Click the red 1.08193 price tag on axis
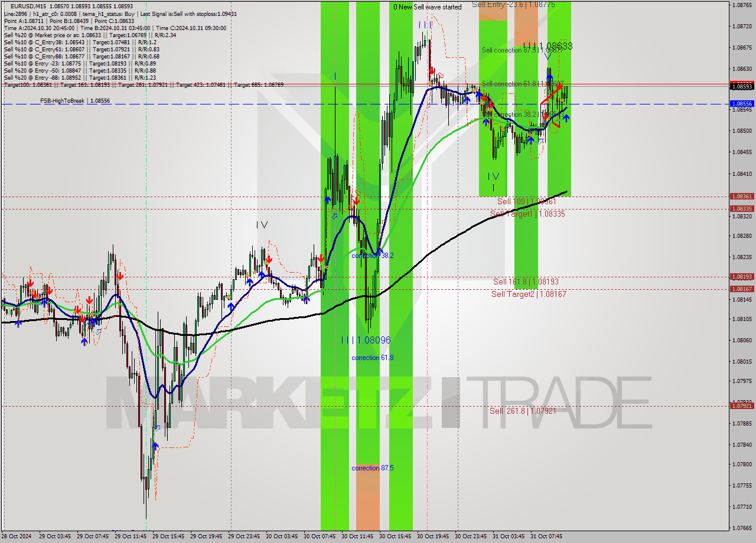 pyautogui.click(x=742, y=276)
